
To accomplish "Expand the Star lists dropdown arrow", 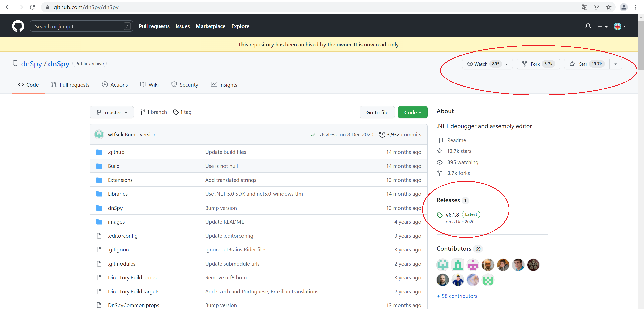I will pyautogui.click(x=616, y=64).
